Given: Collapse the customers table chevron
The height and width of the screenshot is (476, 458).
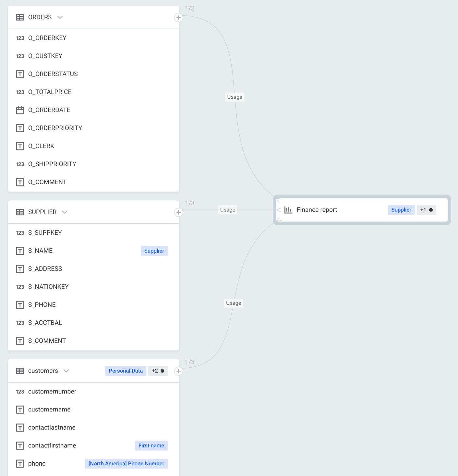Looking at the screenshot, I should pyautogui.click(x=66, y=371).
